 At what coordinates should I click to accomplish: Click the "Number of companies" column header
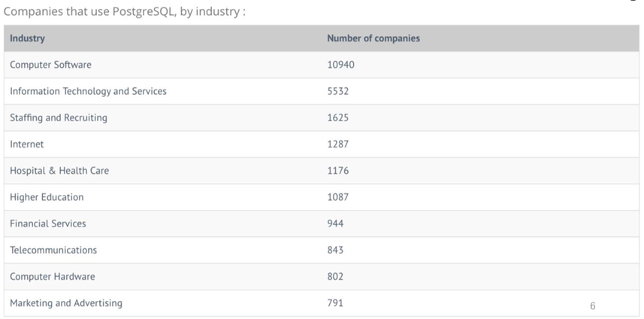(373, 38)
